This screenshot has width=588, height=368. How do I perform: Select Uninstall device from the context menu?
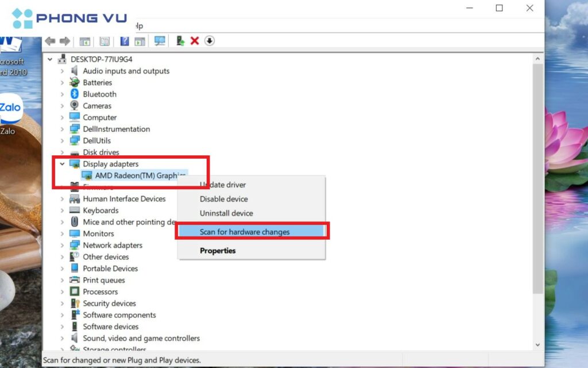click(226, 213)
